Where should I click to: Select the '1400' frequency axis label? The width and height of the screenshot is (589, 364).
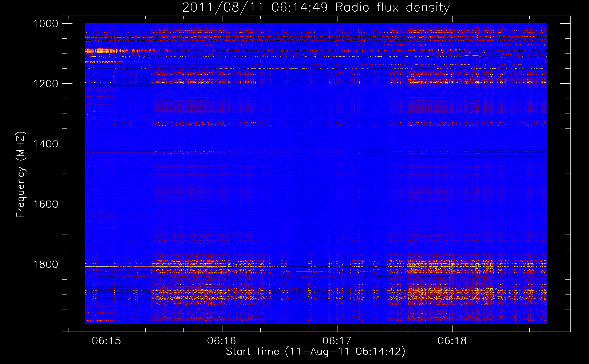tap(46, 144)
